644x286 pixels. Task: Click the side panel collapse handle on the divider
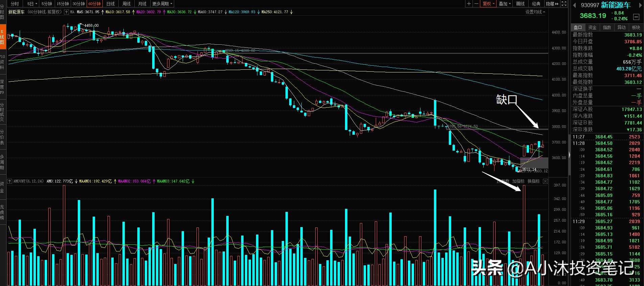click(569, 155)
